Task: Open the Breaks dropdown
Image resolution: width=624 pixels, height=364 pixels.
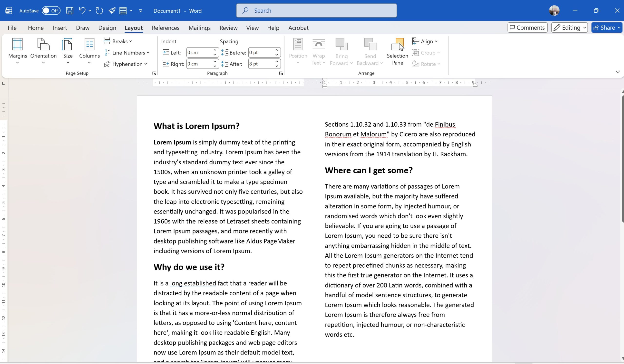Action: tap(118, 41)
